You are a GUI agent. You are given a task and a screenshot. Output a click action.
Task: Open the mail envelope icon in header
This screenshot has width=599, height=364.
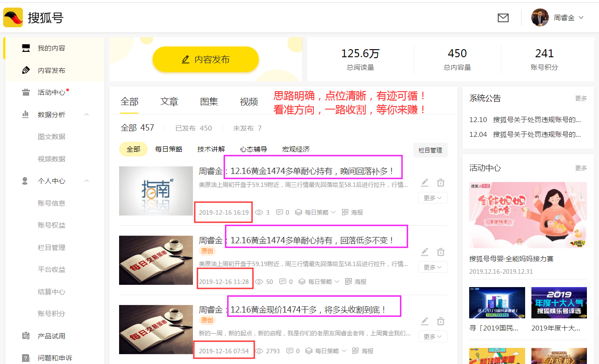pyautogui.click(x=503, y=18)
